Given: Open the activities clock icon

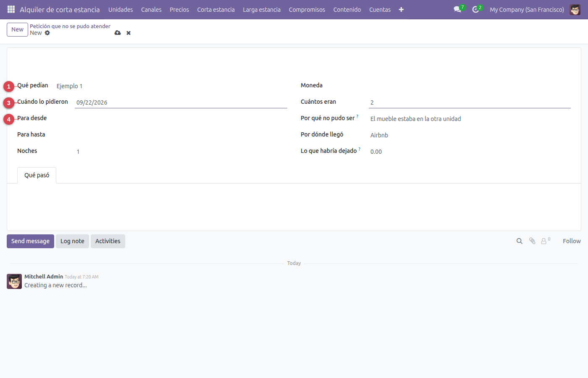Looking at the screenshot, I should (475, 9).
